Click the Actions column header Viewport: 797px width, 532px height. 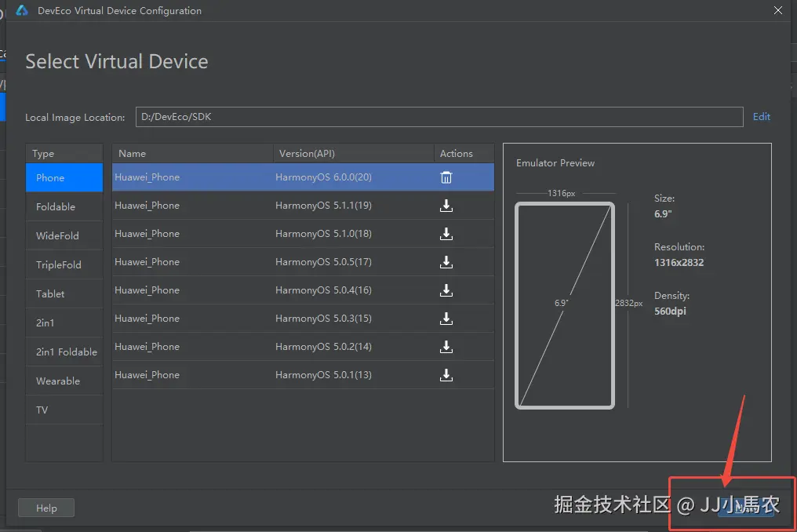464,153
